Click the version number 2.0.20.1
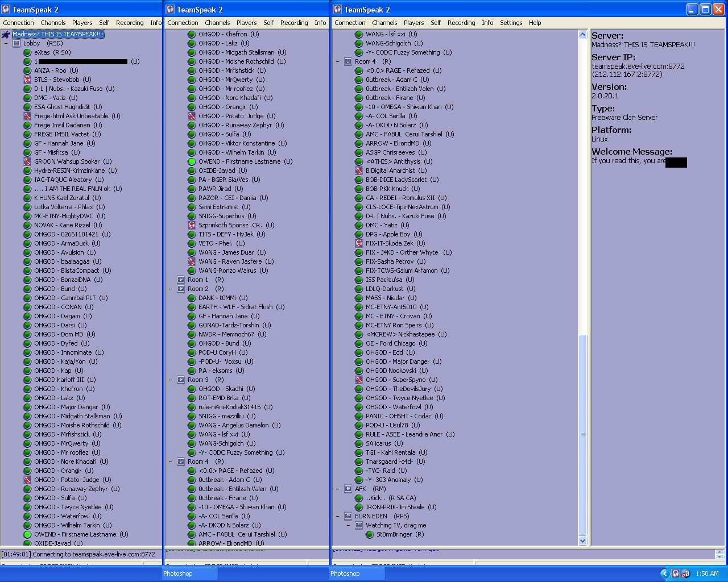 pyautogui.click(x=605, y=95)
